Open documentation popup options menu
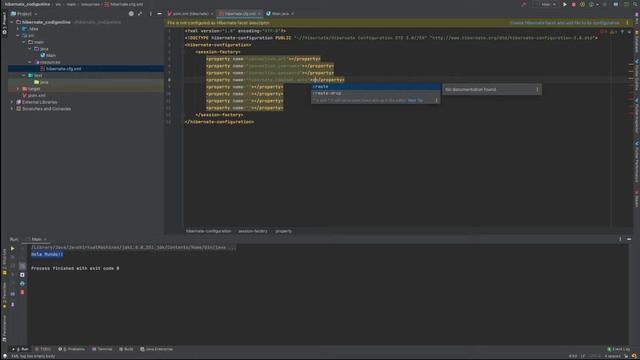This screenshot has height=360, width=640. 537,89
